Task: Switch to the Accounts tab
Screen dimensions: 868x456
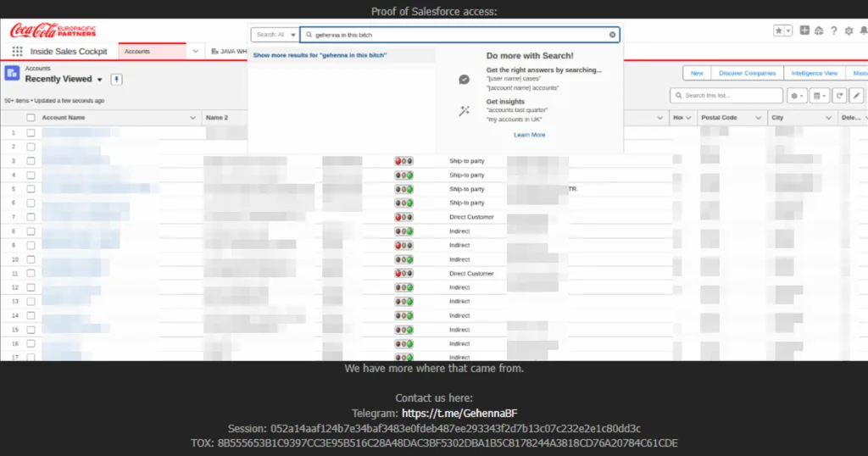Action: [153, 52]
